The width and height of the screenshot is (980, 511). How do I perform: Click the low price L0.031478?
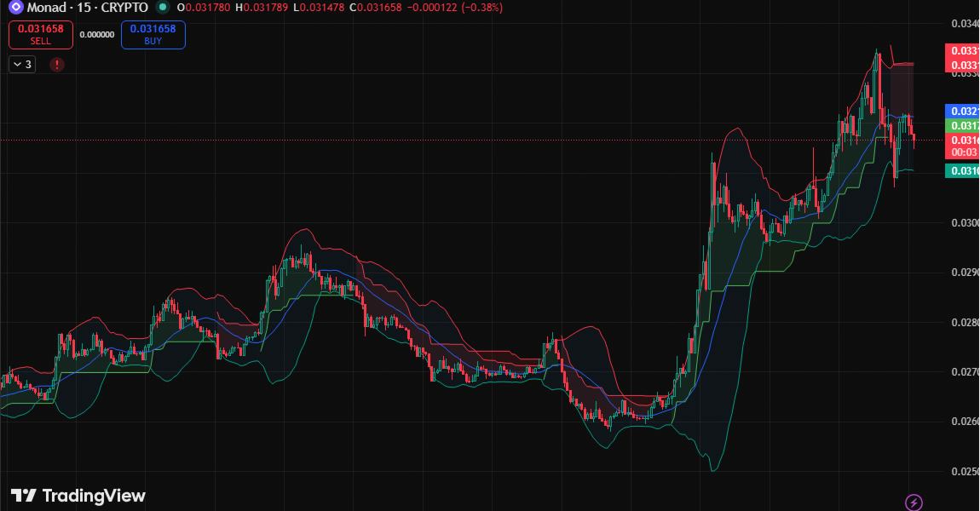(319, 8)
